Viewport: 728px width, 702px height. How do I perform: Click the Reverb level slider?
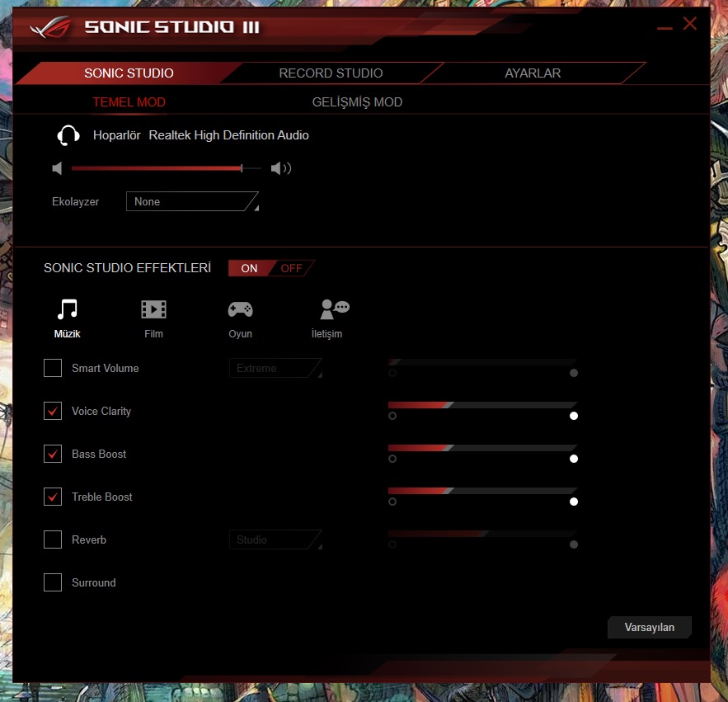483,534
